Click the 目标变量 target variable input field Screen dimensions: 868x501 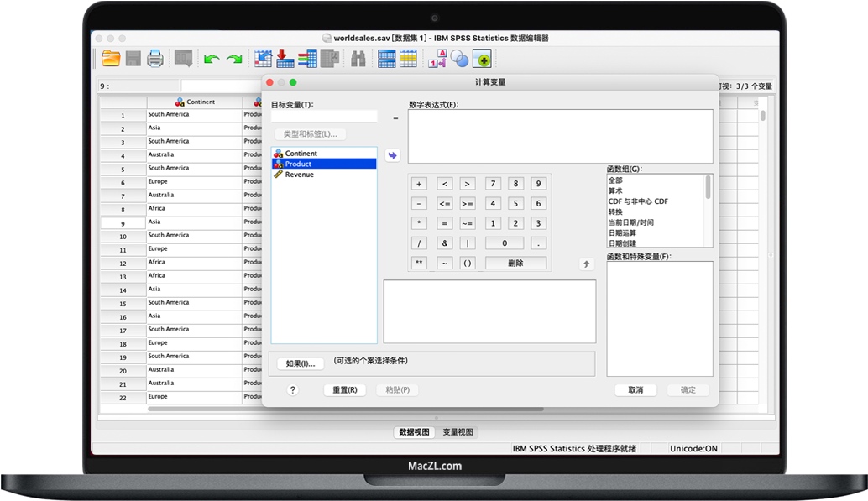click(x=324, y=117)
